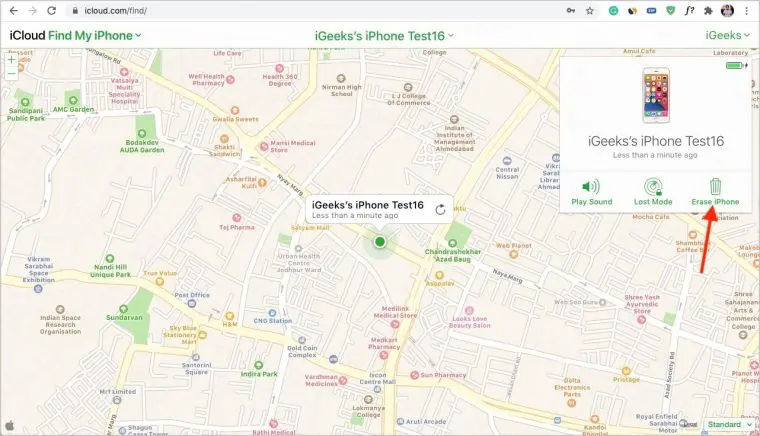
Task: Click the battery status indicator in device panel
Action: tap(736, 65)
